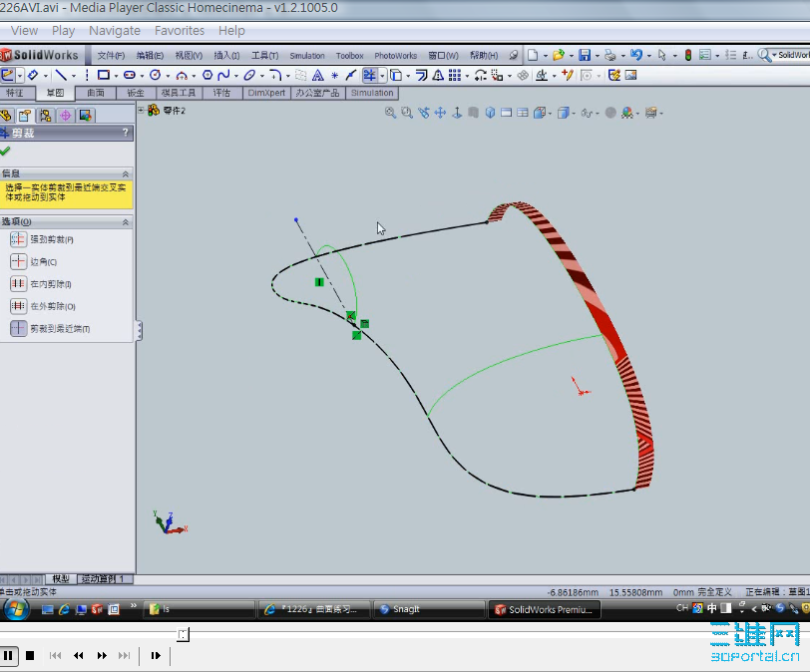Open the Trim Entities dropdown arrow
Screen dimensions: 810x672
[x=382, y=76]
